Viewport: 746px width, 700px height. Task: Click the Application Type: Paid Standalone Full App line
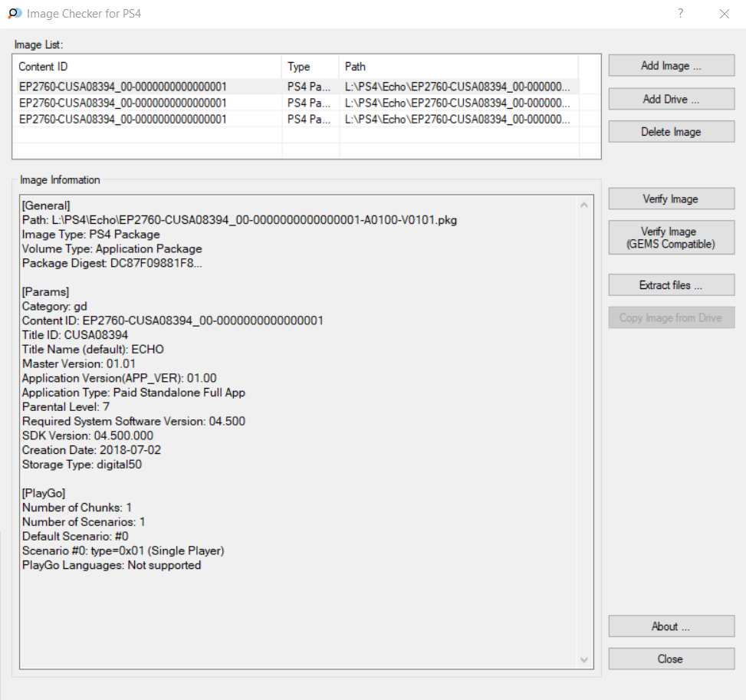point(133,393)
